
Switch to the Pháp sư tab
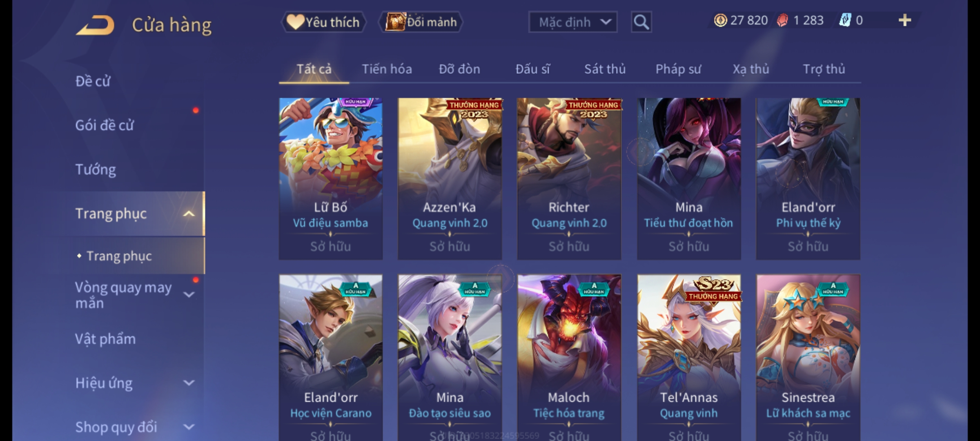(678, 69)
